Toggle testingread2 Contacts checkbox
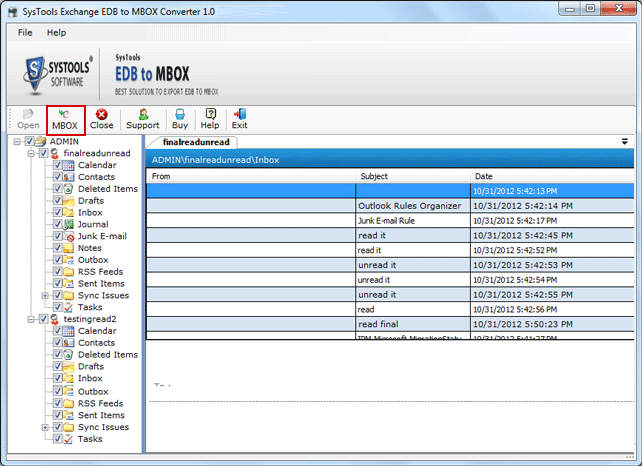 [57, 343]
